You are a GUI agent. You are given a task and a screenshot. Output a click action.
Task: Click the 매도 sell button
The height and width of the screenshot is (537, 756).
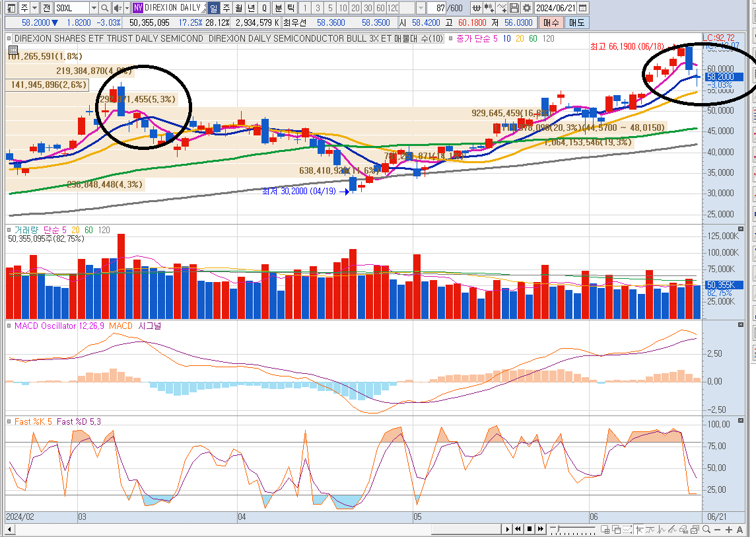pyautogui.click(x=576, y=22)
